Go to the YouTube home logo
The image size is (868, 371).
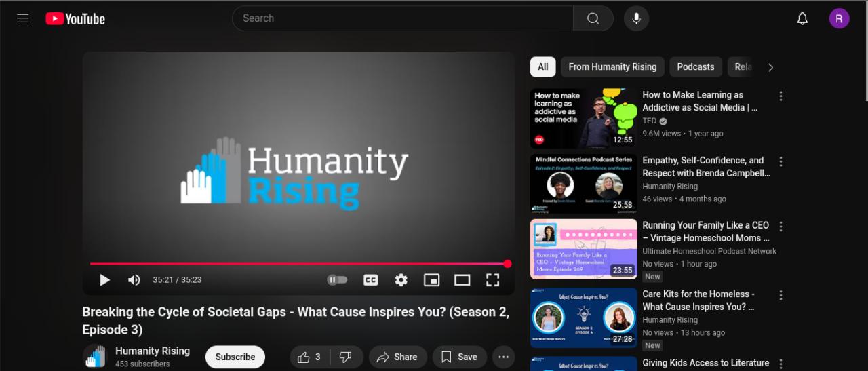coord(75,19)
